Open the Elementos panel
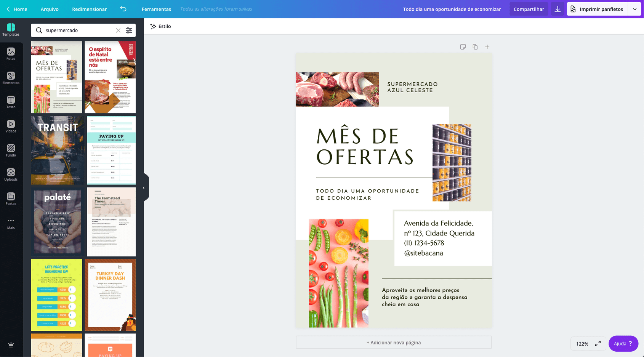Screen dimensions: 644x357 pos(11,78)
